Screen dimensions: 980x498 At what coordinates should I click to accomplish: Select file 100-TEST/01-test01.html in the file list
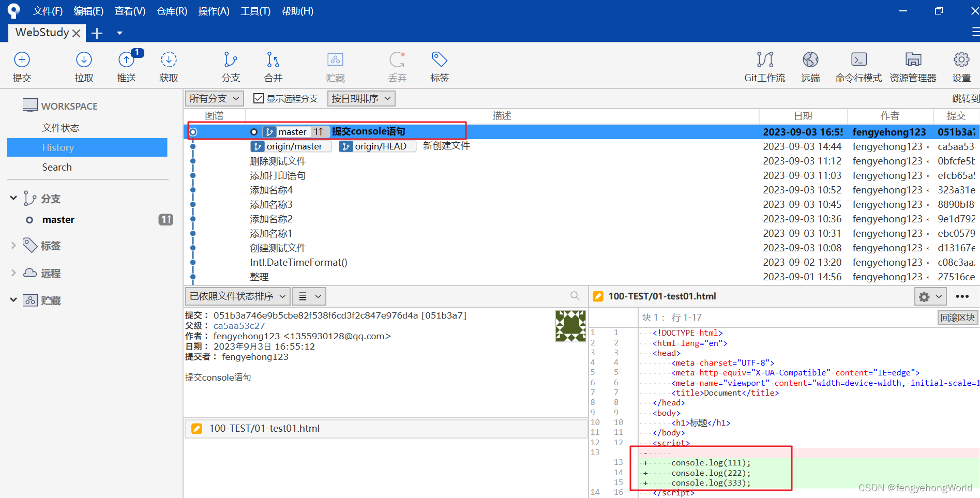(x=386, y=429)
